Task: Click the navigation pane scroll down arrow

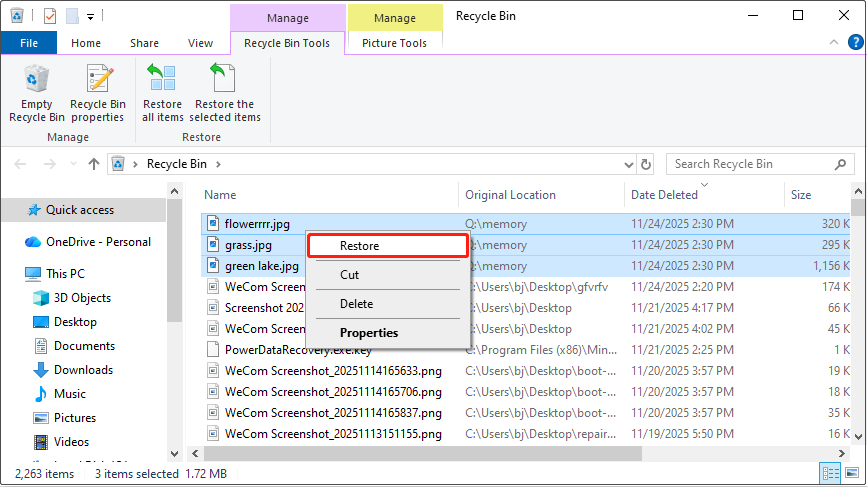Action: (x=174, y=454)
